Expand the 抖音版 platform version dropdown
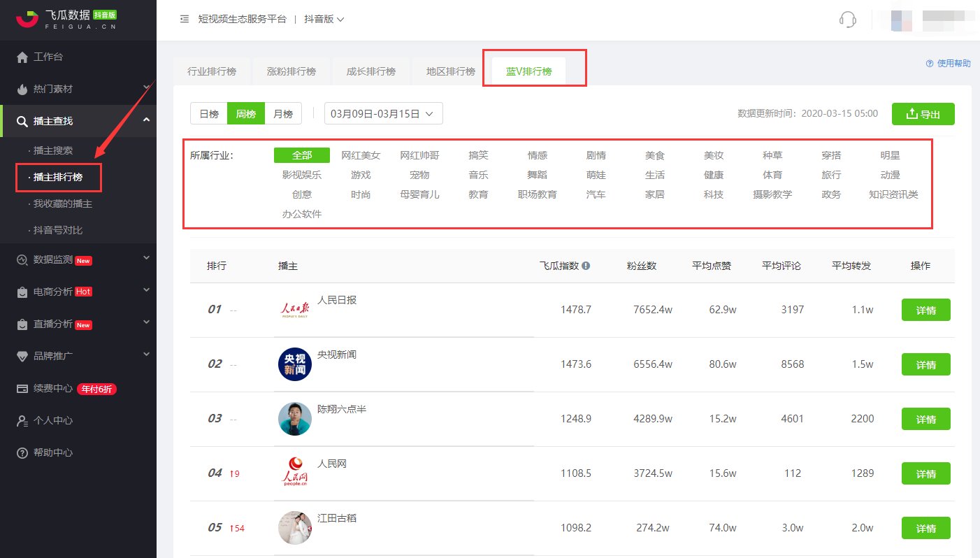Image resolution: width=980 pixels, height=558 pixels. coord(324,20)
